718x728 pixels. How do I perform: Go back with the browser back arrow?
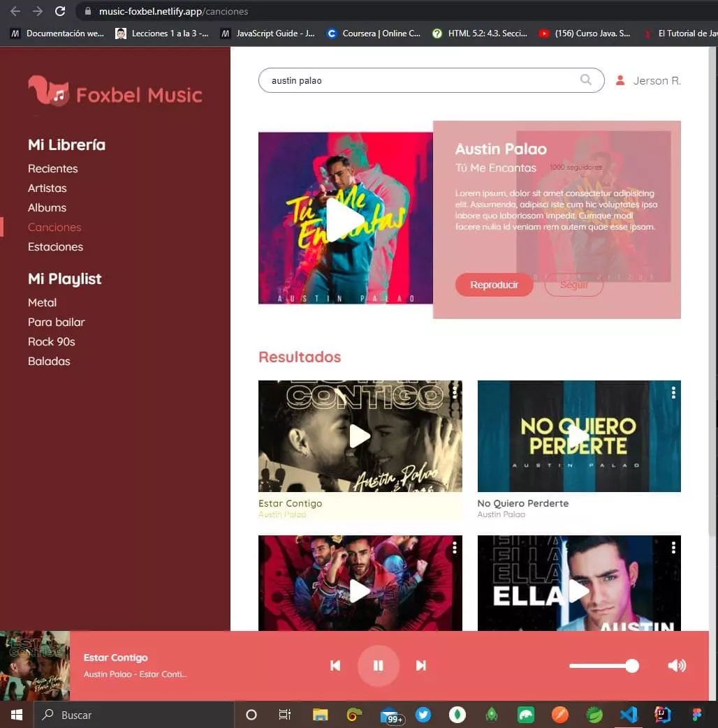pos(15,11)
